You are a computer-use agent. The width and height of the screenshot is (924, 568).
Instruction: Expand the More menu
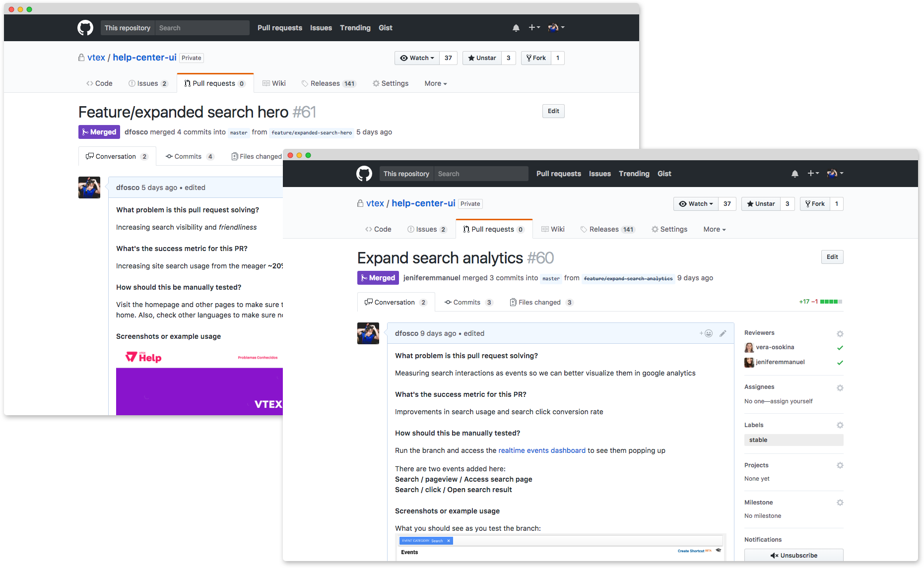click(x=714, y=229)
